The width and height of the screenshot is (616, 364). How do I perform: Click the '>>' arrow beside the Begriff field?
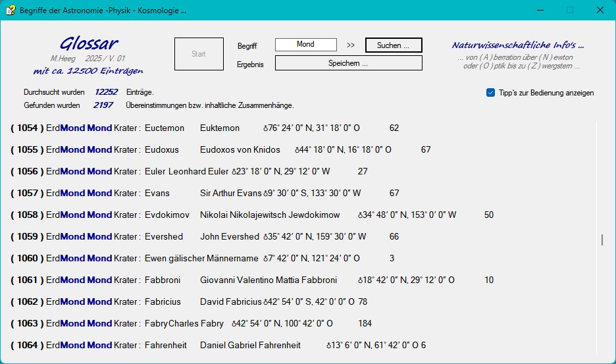coord(350,45)
